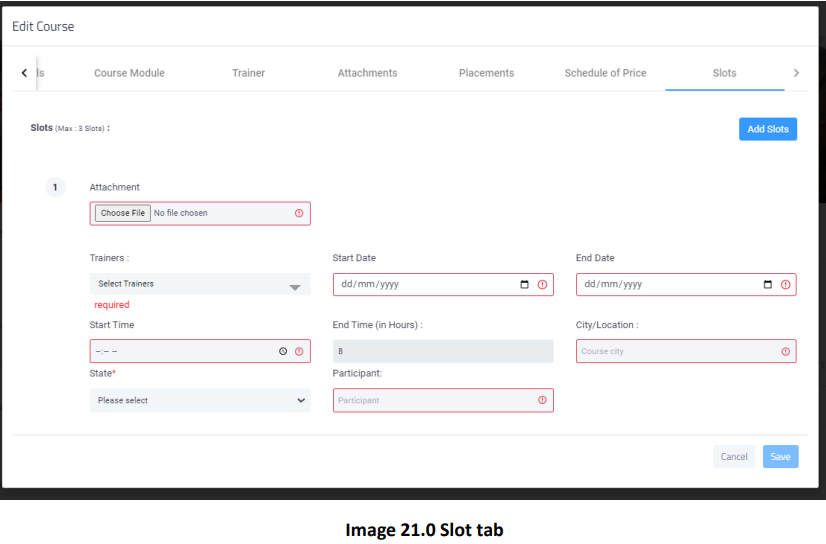The height and width of the screenshot is (544, 826).
Task: Expand the Select Trainers dropdown
Action: [200, 284]
